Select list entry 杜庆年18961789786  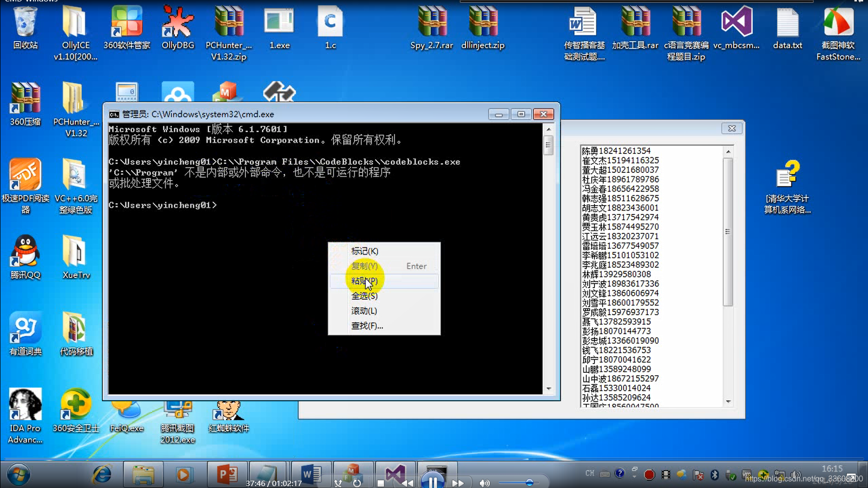(620, 180)
